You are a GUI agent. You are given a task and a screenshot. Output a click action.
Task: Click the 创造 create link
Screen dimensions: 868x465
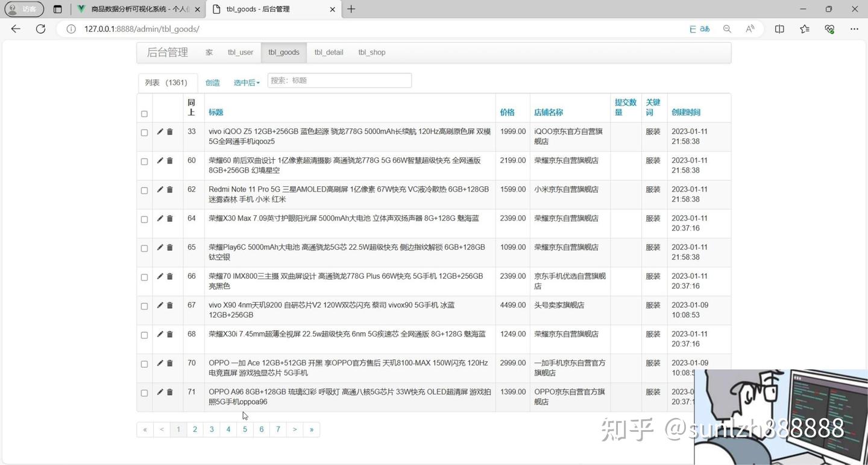pos(213,83)
